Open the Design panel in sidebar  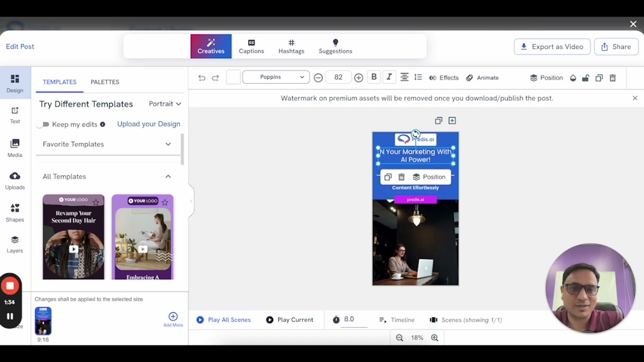15,83
